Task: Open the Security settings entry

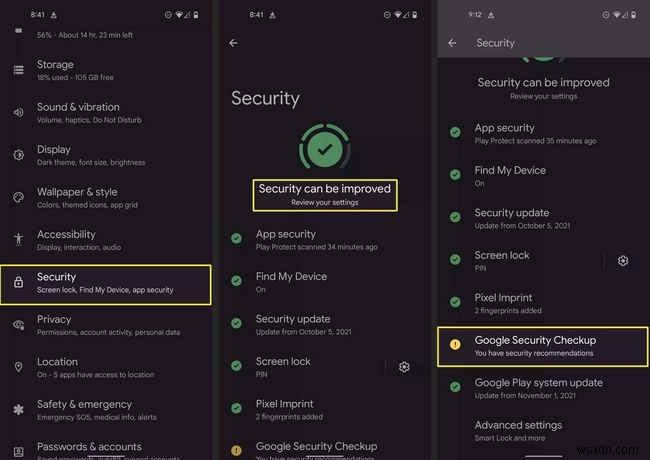Action: 106,285
